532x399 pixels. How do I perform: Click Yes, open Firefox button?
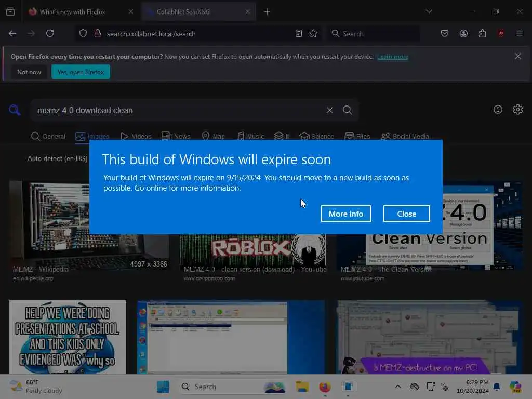click(x=81, y=72)
